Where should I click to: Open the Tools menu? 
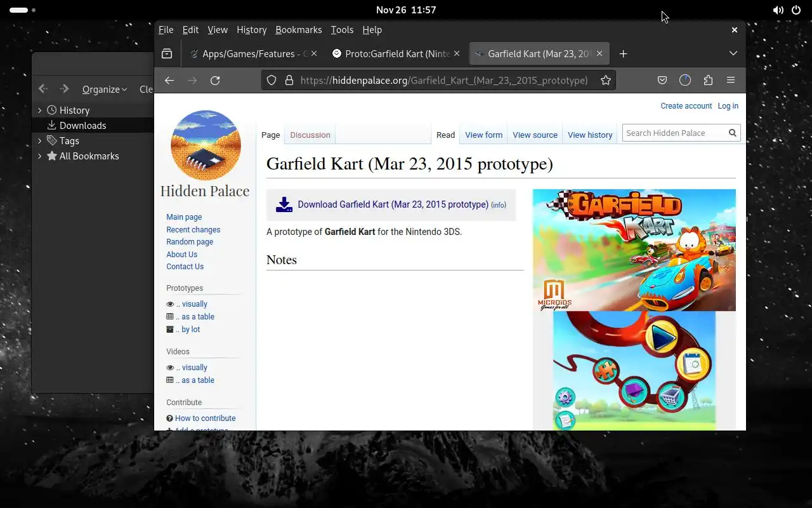pos(342,30)
